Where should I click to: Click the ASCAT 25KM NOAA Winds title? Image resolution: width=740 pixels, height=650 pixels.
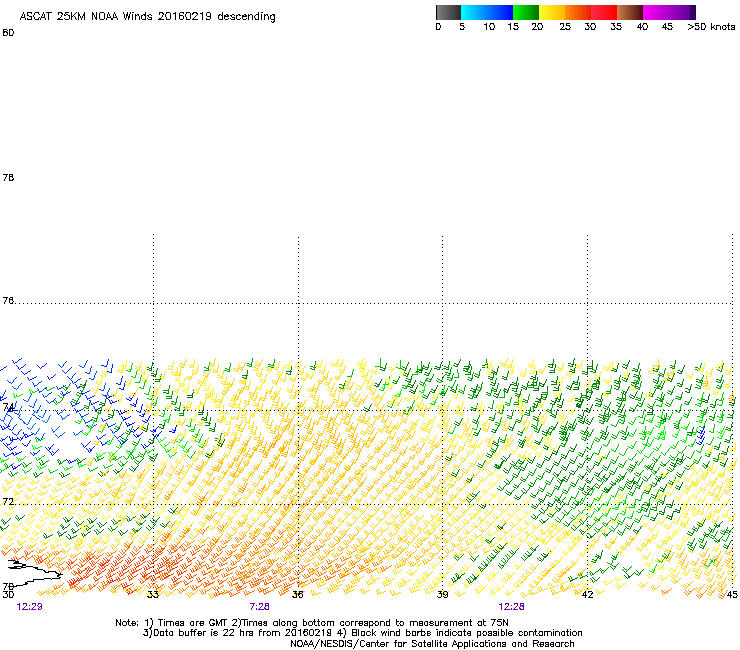point(147,17)
